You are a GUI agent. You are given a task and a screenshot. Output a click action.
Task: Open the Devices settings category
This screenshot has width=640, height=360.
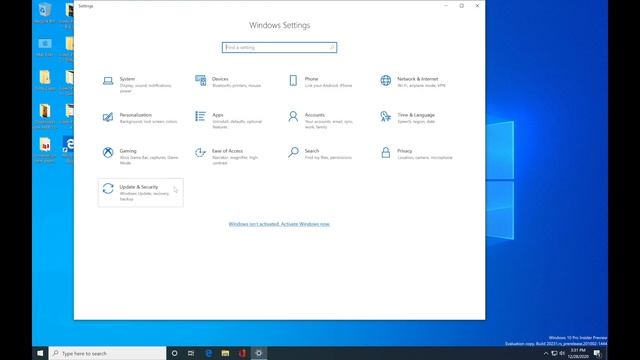coord(233,84)
